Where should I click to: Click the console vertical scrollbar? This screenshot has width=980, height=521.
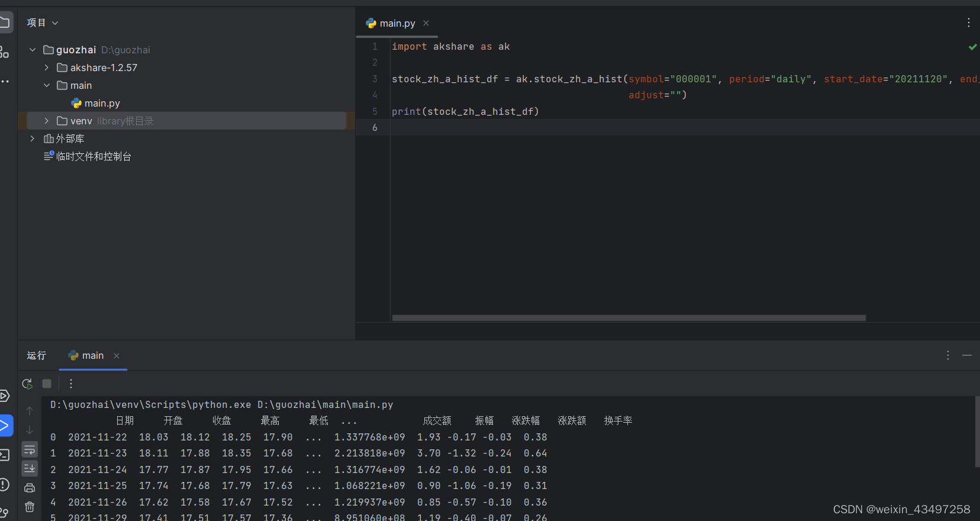pos(977,432)
